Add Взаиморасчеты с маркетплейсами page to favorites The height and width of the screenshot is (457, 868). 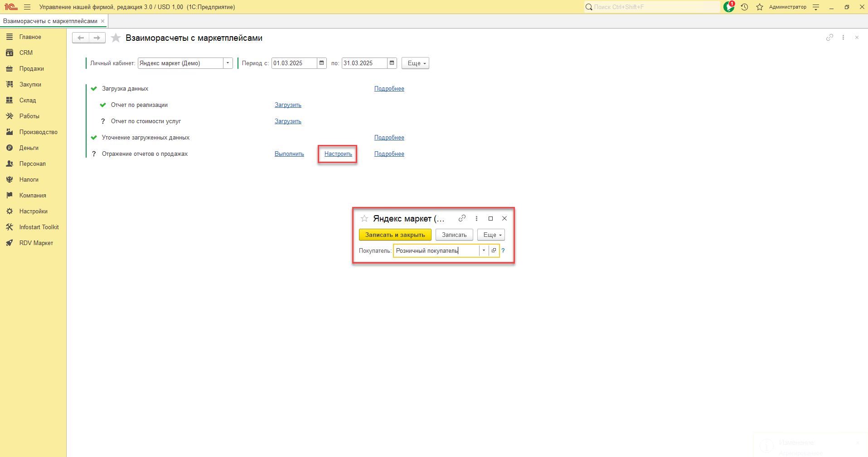(x=116, y=38)
